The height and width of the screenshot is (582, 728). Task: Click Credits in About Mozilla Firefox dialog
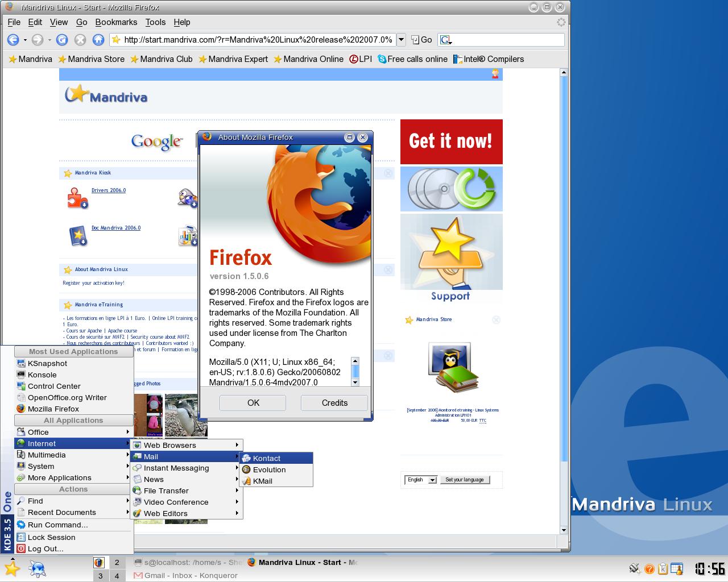pyautogui.click(x=334, y=402)
